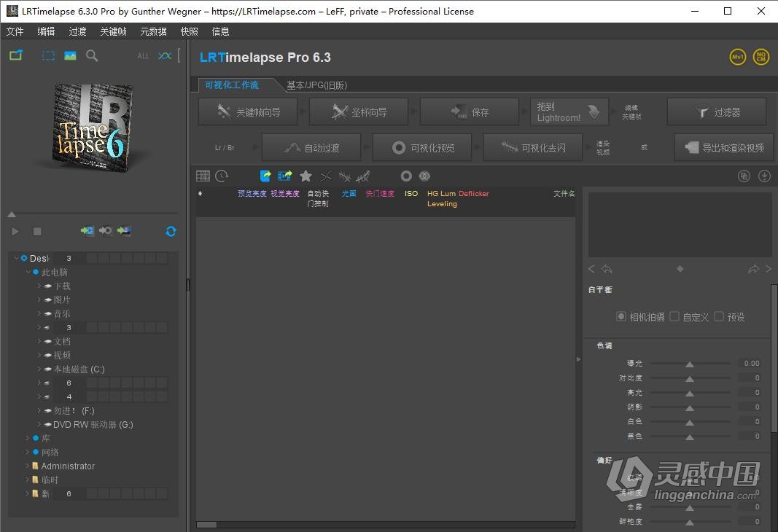
Task: Click the slashed curve icon in table toolbar
Action: coord(362,176)
